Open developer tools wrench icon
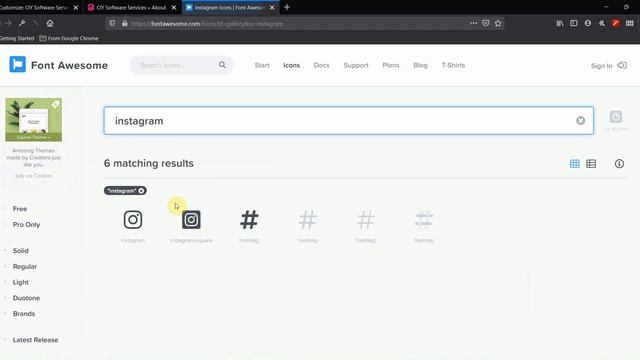Viewport: 640px width, 360px height. [22, 23]
